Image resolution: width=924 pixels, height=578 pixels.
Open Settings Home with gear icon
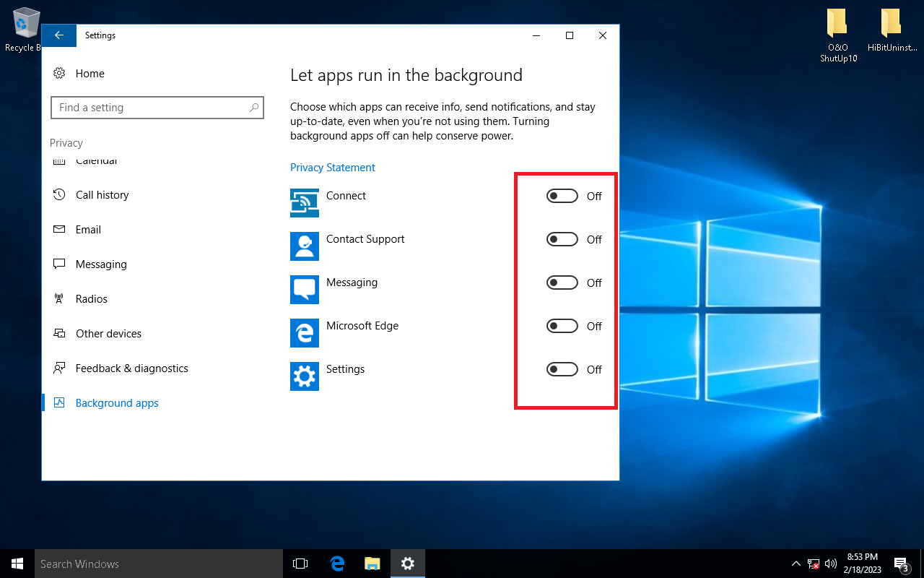(60, 74)
